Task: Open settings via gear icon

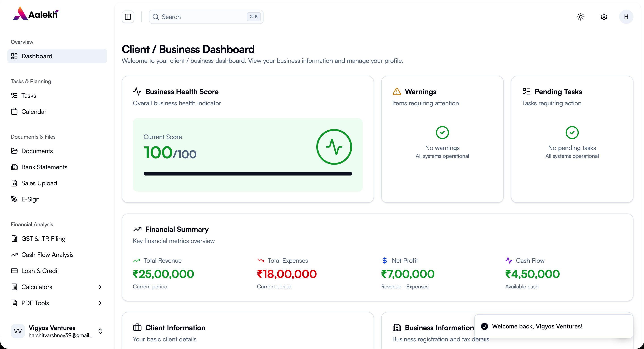Action: (x=604, y=17)
